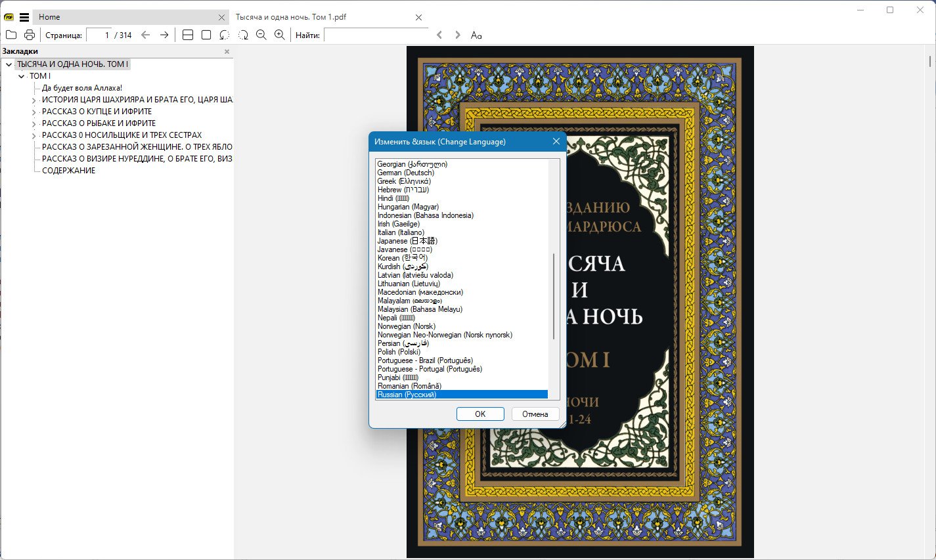Open bookmark РАССКАЗ О ВИЗИРЕ НУРЕДДИНЕ

point(137,159)
